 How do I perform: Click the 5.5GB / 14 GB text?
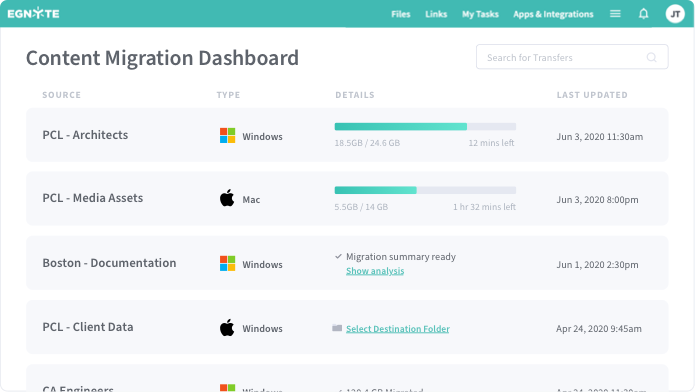tap(361, 207)
